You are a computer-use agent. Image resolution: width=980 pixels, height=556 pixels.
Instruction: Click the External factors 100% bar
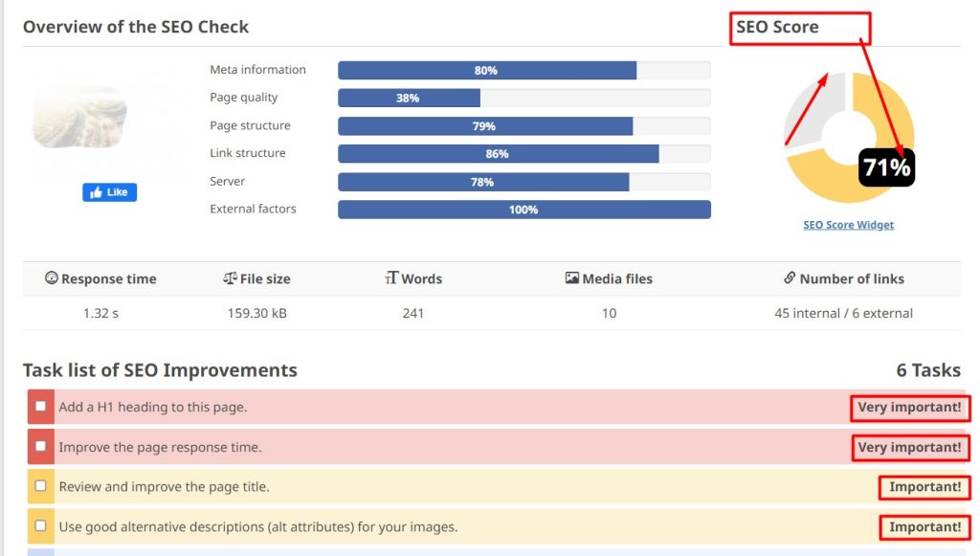coord(523,210)
